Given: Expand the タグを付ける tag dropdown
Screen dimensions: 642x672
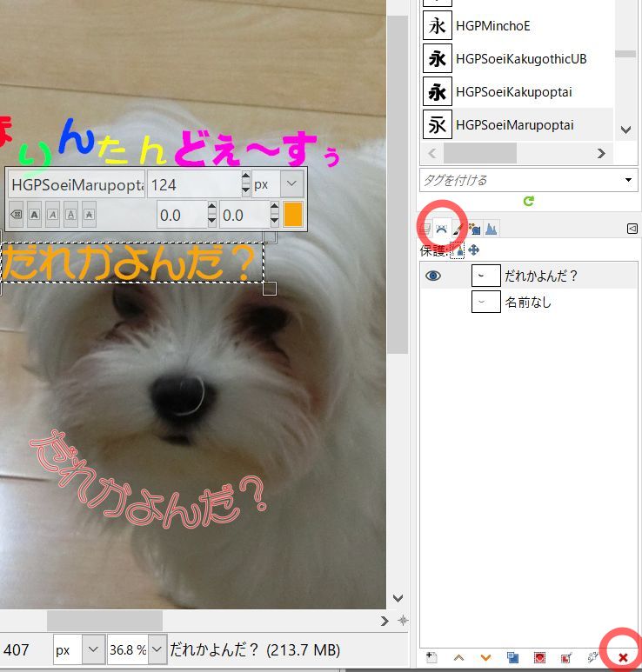Looking at the screenshot, I should point(628,180).
